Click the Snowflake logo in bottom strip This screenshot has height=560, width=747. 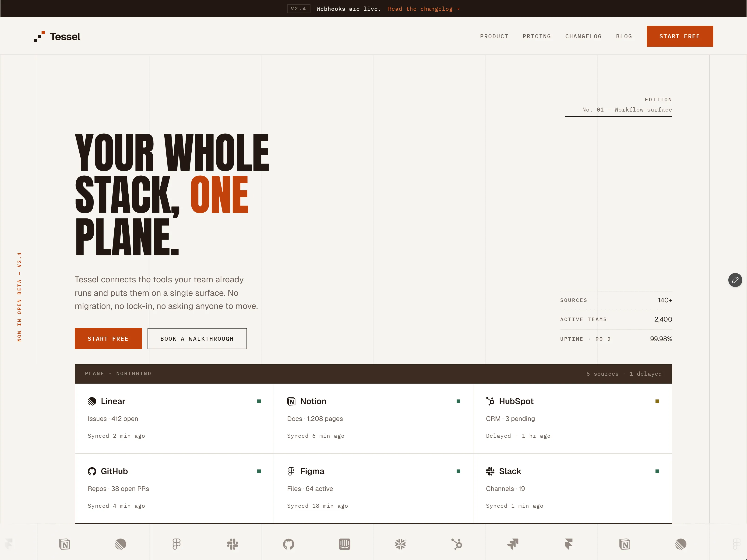401,544
